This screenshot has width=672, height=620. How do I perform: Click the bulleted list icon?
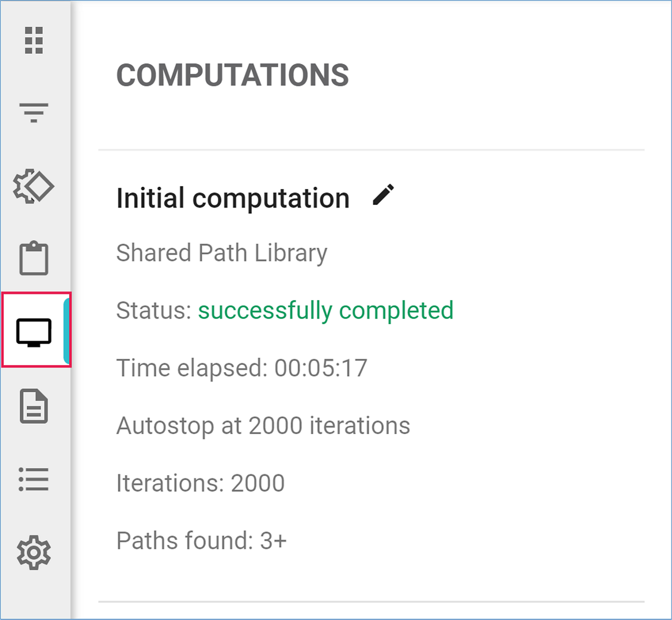34,479
